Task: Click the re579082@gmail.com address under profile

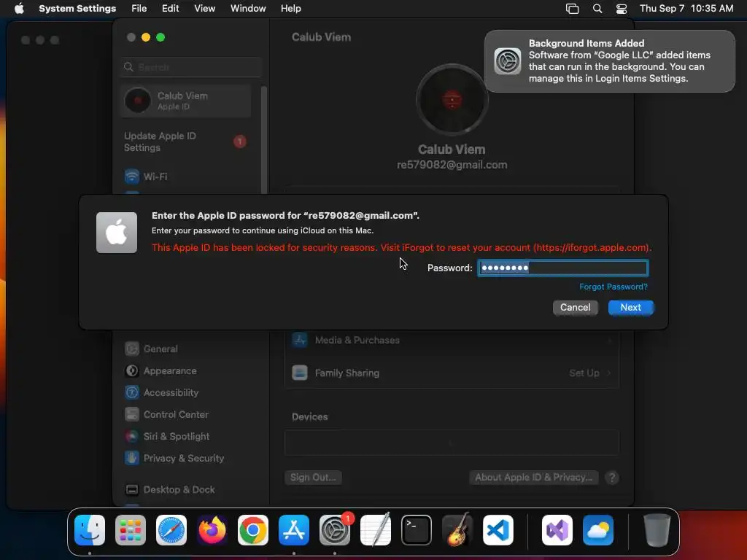Action: click(452, 165)
